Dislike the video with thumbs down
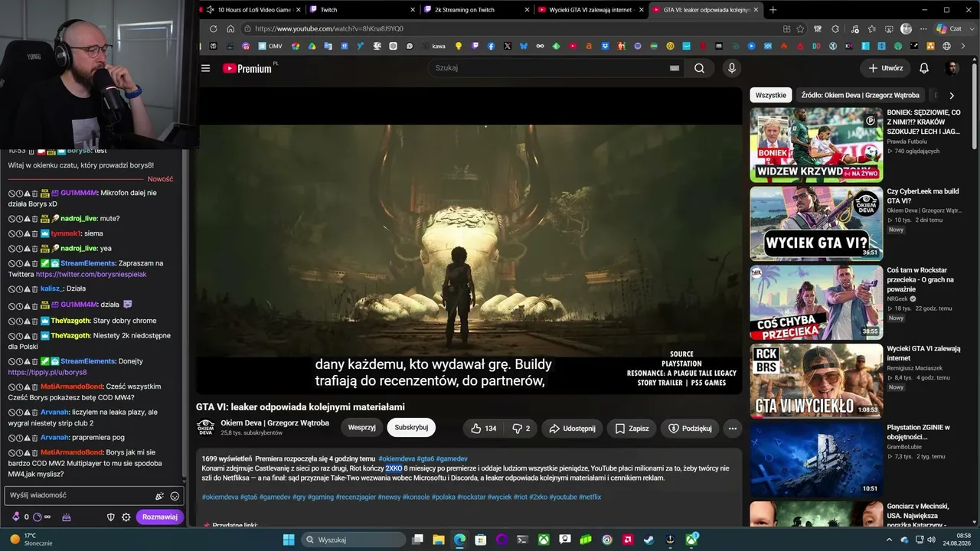Image resolution: width=980 pixels, height=551 pixels. click(521, 429)
